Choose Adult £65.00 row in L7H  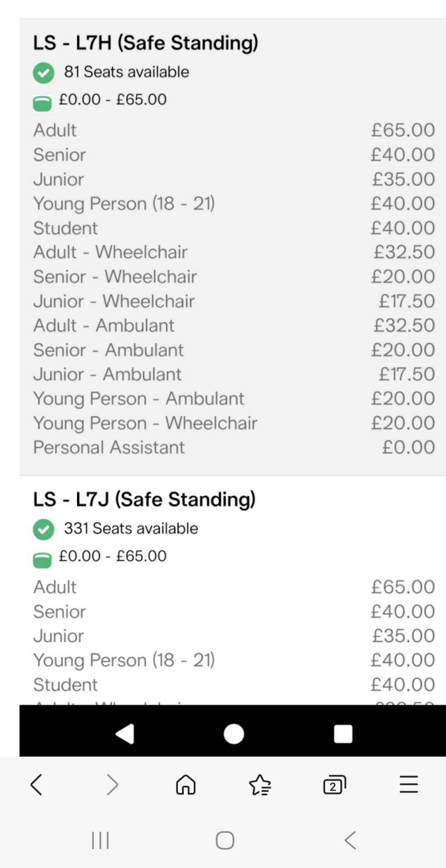click(234, 130)
